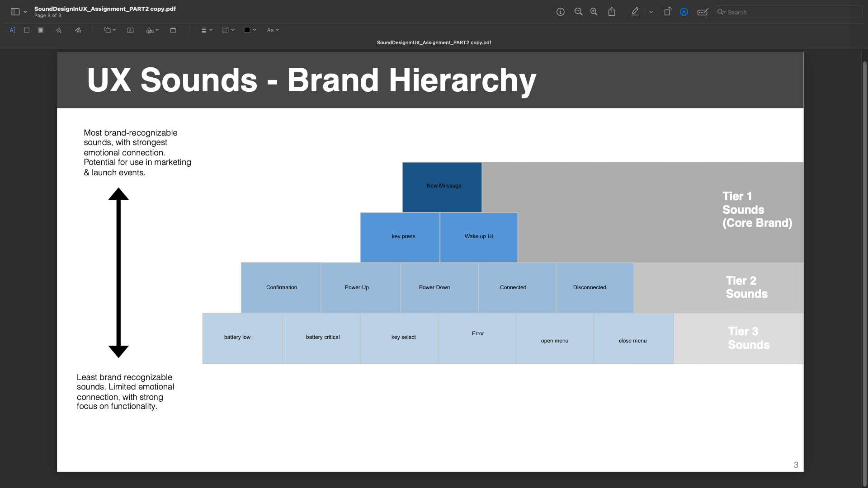The image size is (868, 488).
Task: Click the 'Power Down' box
Action: (x=439, y=288)
